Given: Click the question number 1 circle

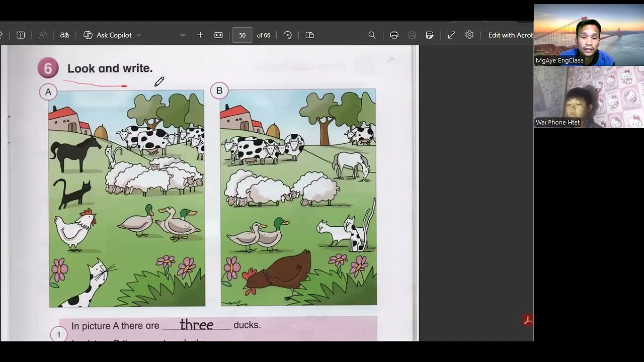Looking at the screenshot, I should point(58,334).
